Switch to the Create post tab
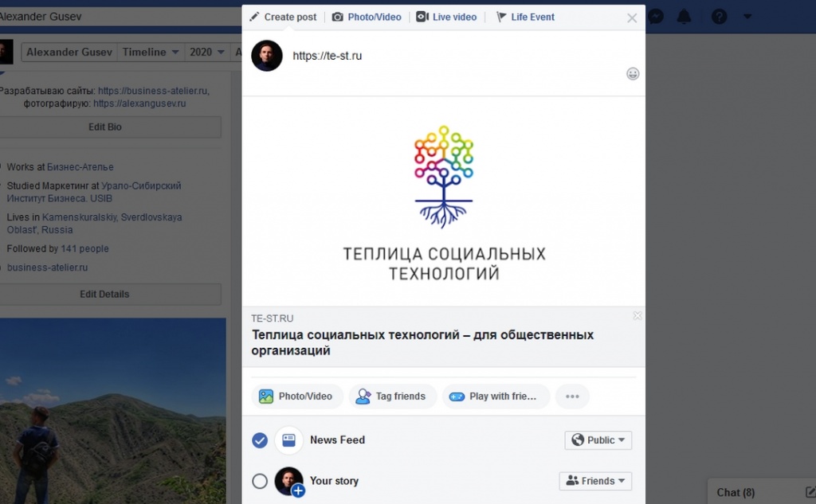The height and width of the screenshot is (504, 816). (x=284, y=16)
